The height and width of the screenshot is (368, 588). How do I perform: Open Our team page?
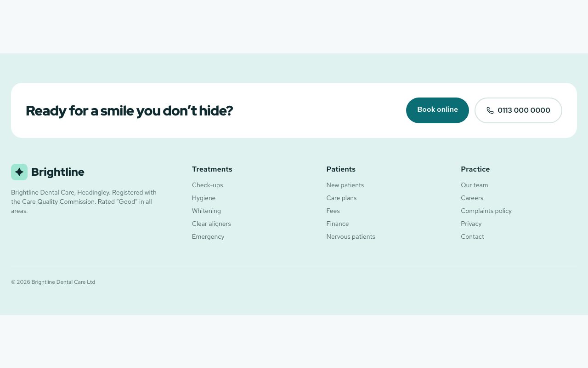pos(475,185)
